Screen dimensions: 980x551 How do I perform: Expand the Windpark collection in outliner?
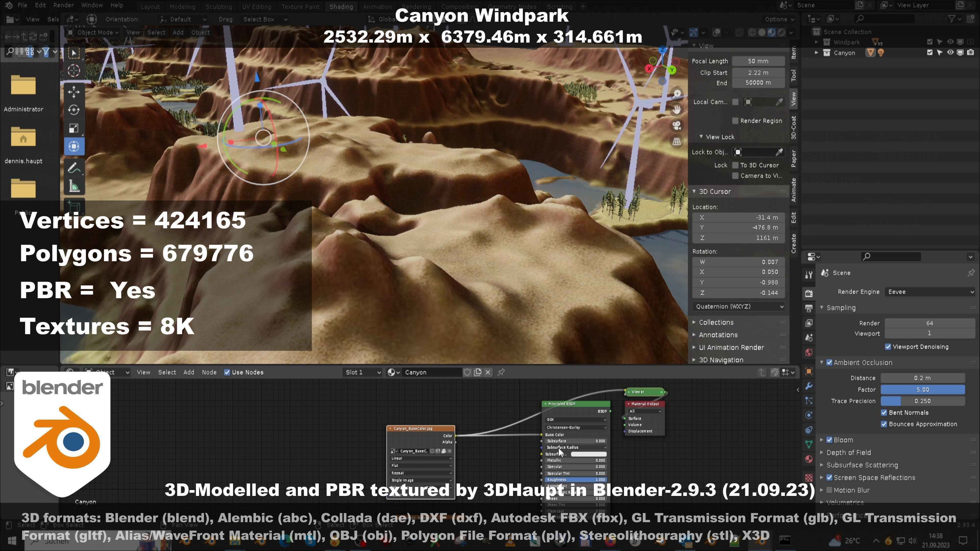tap(816, 42)
